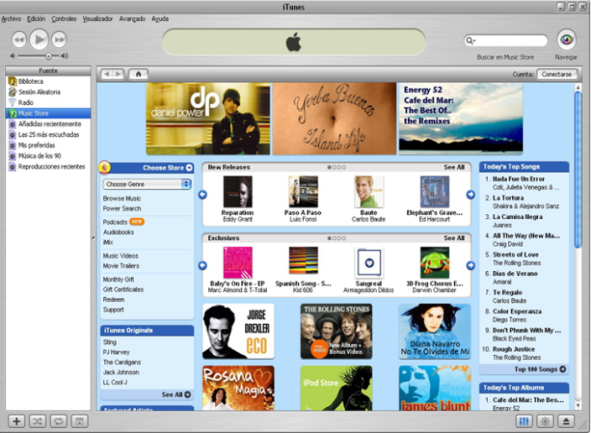Viewport: 591px width, 433px height.
Task: Open the Mis preferidas playlist
Action: coord(48,145)
